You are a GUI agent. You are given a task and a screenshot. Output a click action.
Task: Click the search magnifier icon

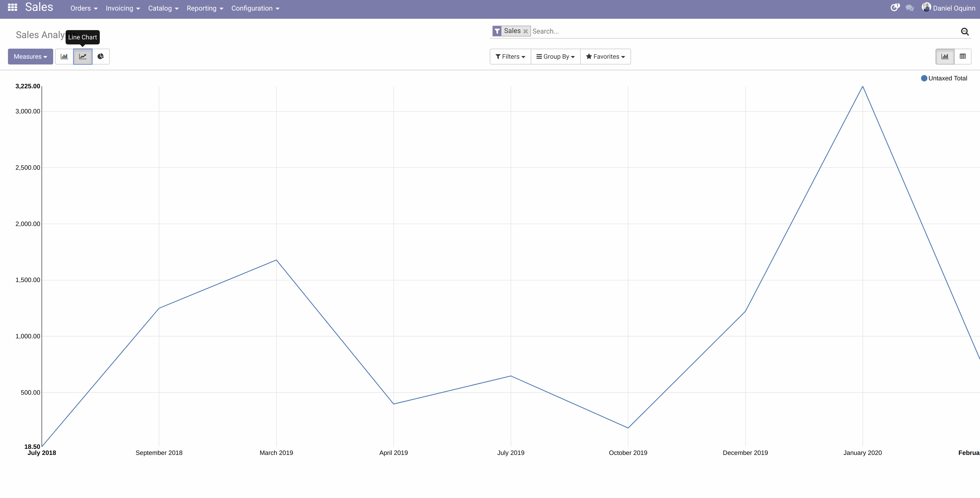click(x=964, y=31)
